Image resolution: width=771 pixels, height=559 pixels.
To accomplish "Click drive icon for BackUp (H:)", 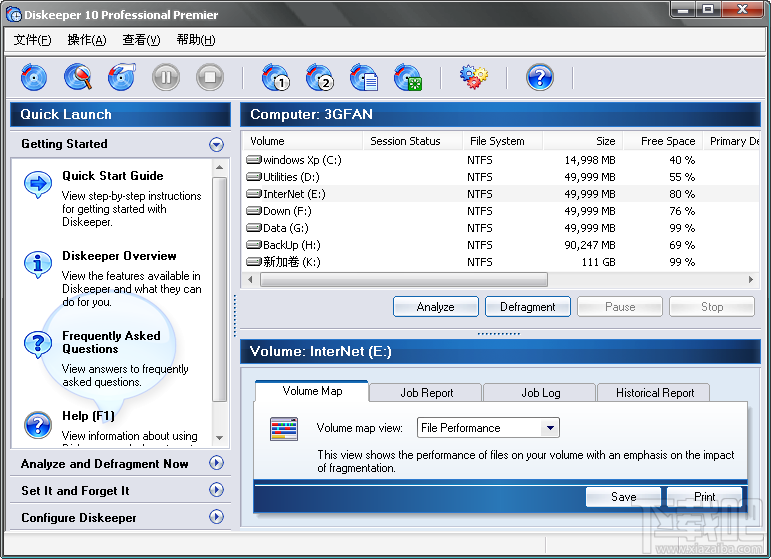I will (254, 245).
